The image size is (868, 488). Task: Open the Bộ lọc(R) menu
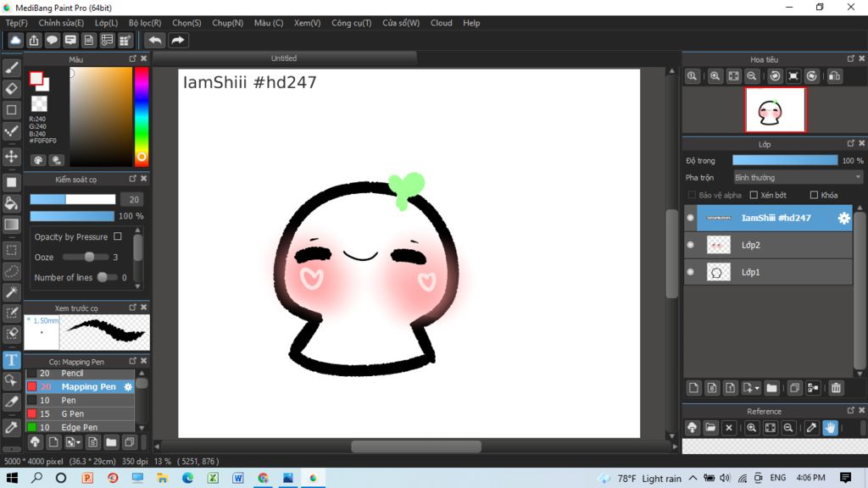pyautogui.click(x=145, y=23)
